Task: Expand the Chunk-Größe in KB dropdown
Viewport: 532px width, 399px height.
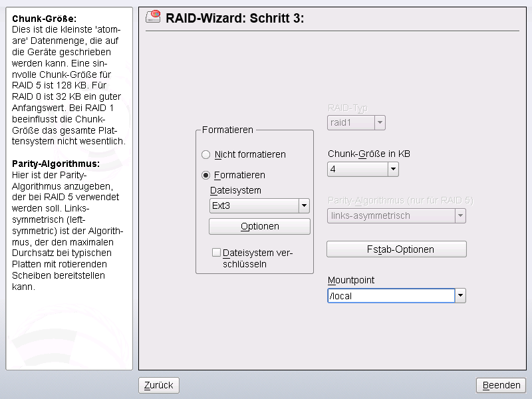Action: pyautogui.click(x=393, y=170)
